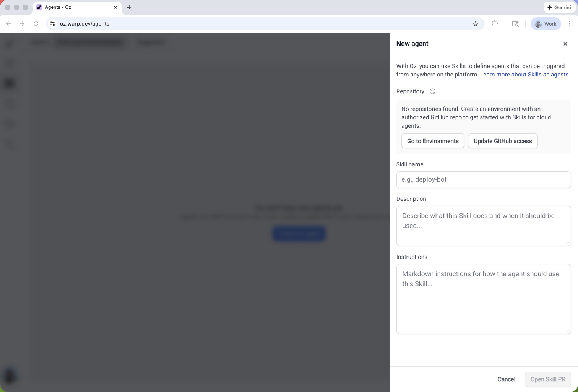Click the browser reload button

pos(36,24)
